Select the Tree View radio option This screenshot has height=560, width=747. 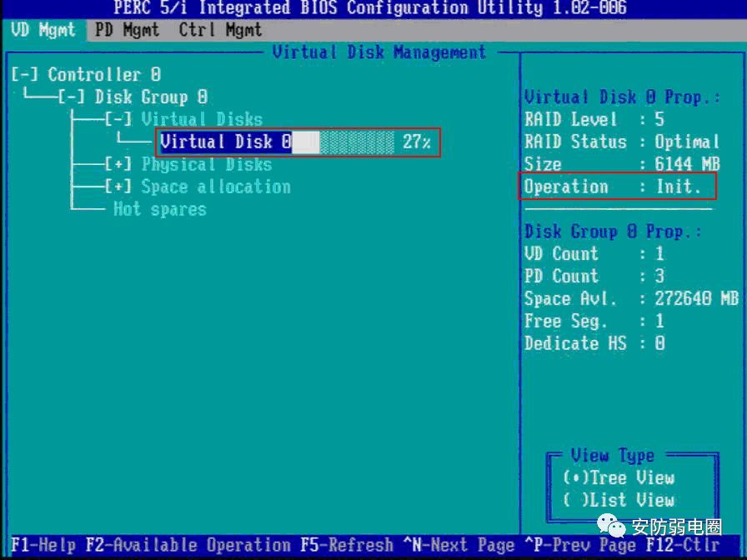coord(619,477)
